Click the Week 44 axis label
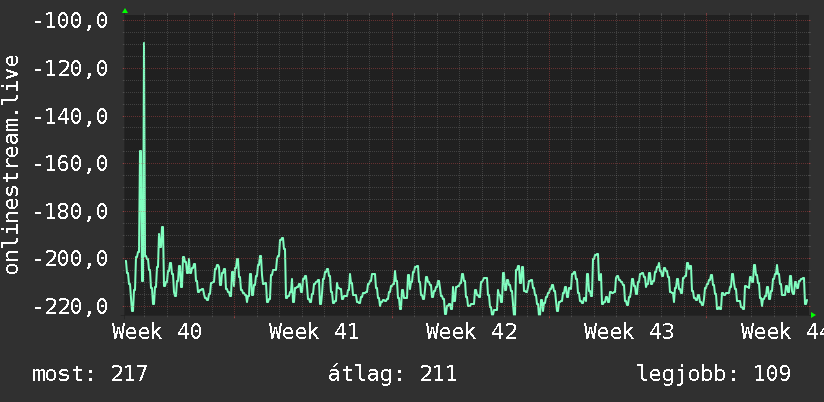Image resolution: width=824 pixels, height=402 pixels. click(782, 332)
